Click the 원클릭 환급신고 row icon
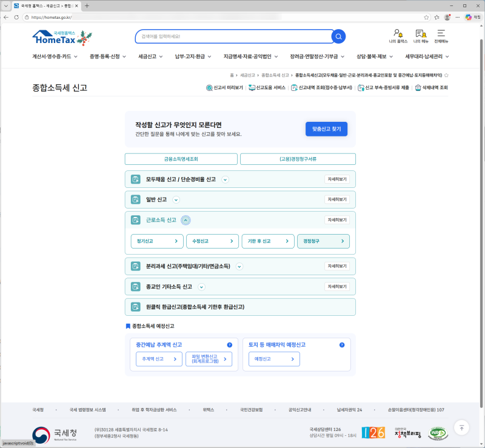The width and height of the screenshot is (485, 448). 135,307
